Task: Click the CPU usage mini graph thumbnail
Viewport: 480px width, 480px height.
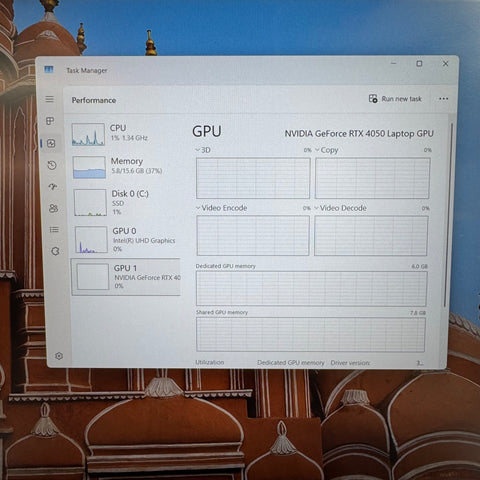Action: [88, 134]
